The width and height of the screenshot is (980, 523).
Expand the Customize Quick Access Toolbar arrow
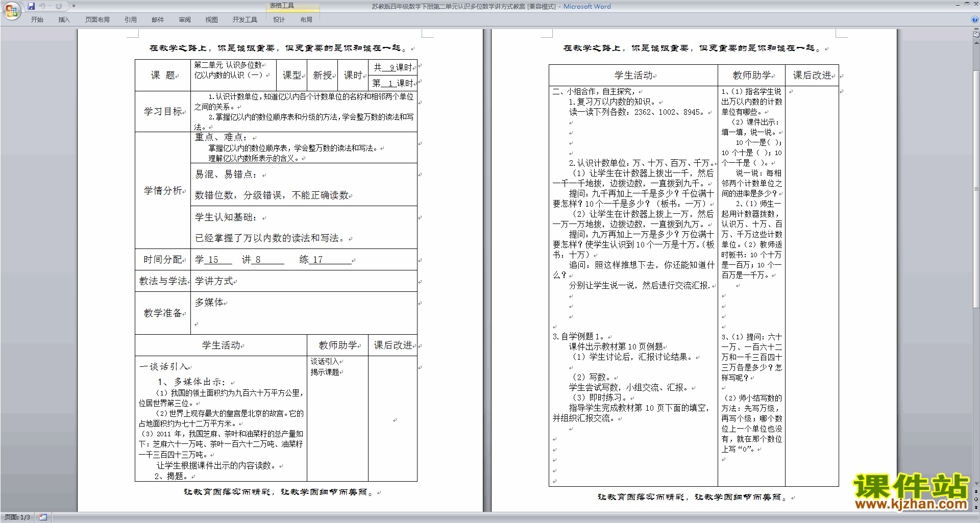pos(73,6)
